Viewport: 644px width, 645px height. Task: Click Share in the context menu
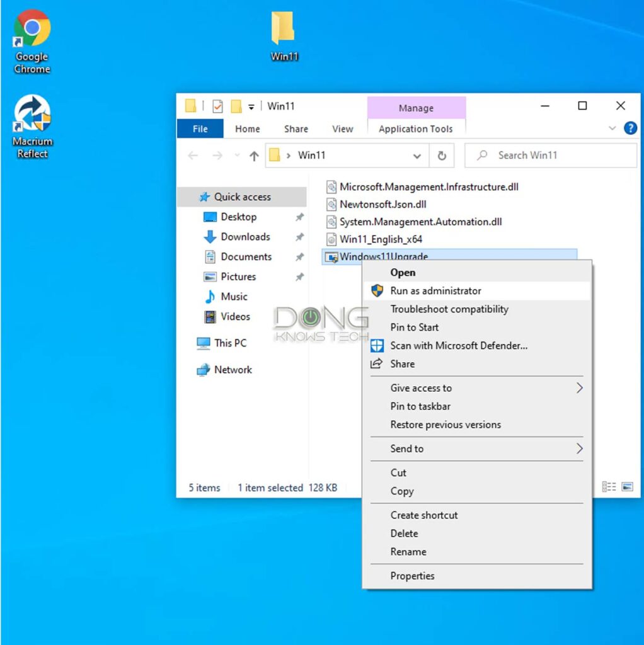(477, 363)
